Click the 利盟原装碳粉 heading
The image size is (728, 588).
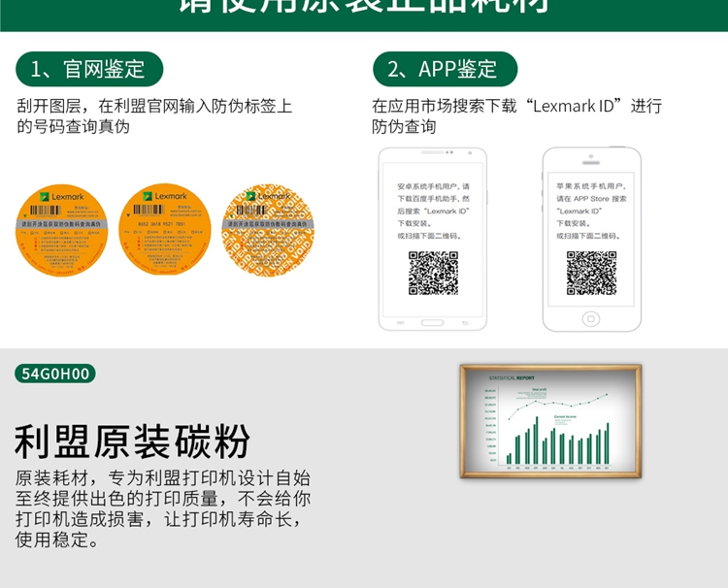pos(132,441)
